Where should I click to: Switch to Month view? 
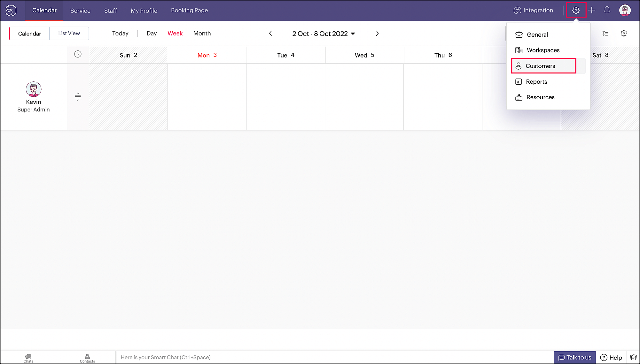point(202,33)
